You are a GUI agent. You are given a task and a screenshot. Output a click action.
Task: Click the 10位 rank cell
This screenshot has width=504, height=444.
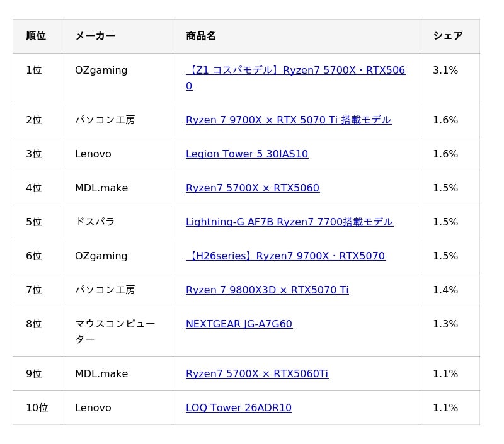37,408
